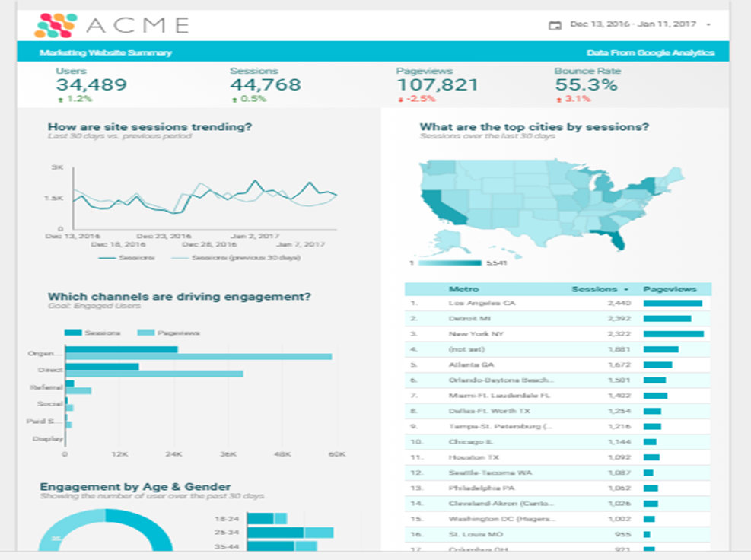Click the Referral channel axis label
The image size is (751, 560).
pyautogui.click(x=46, y=387)
